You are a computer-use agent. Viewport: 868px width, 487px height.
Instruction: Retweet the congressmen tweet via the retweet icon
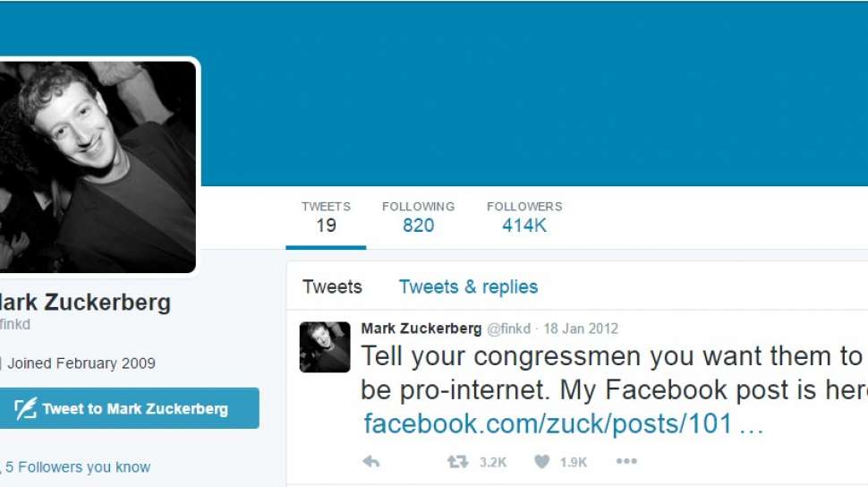[x=458, y=462]
